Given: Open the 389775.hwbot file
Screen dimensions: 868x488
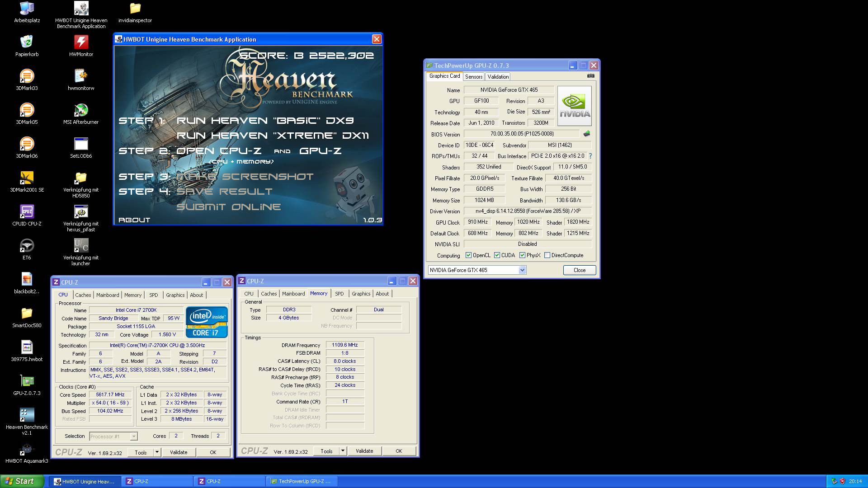Looking at the screenshot, I should tap(27, 351).
